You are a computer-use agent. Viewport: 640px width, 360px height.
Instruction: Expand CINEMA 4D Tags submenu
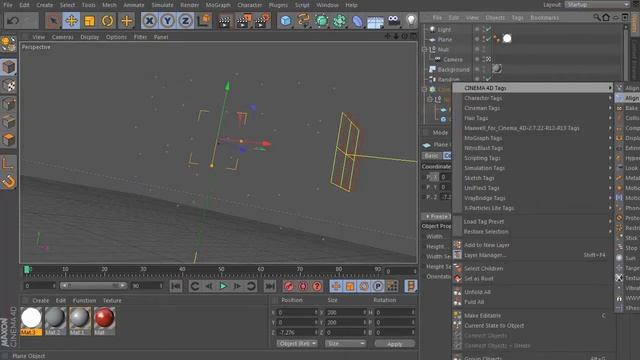533,88
